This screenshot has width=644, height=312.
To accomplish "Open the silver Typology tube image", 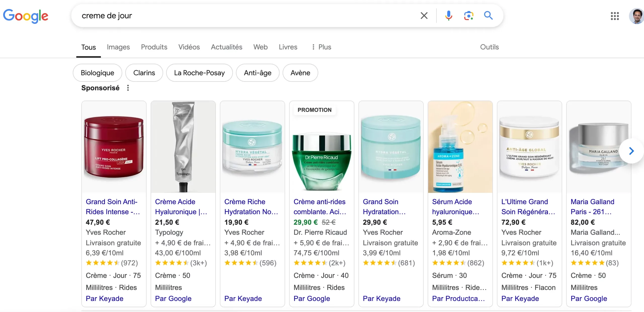I will point(183,147).
